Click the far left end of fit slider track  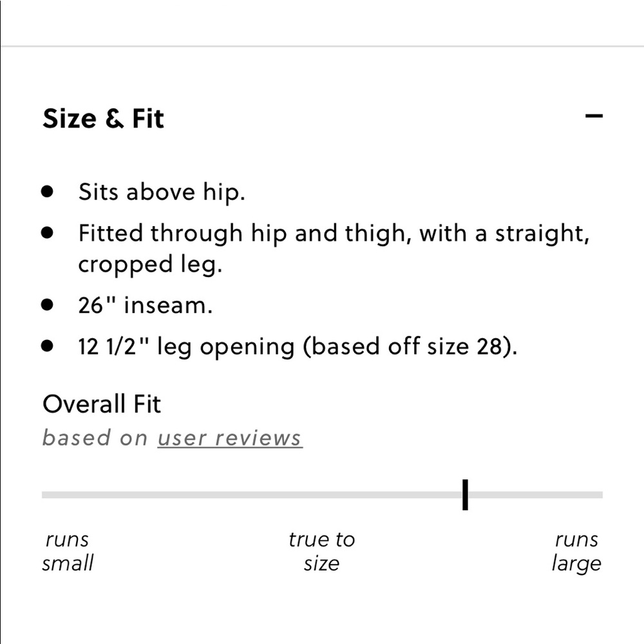tap(45, 495)
